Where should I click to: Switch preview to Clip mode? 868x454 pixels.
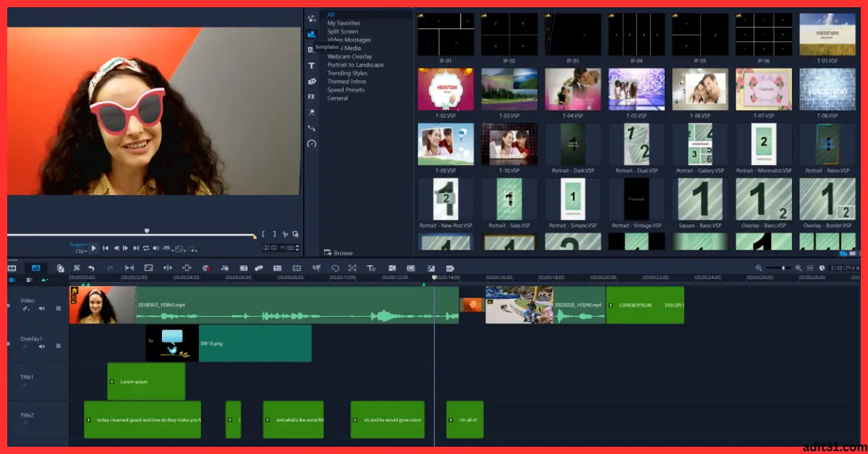(x=80, y=251)
